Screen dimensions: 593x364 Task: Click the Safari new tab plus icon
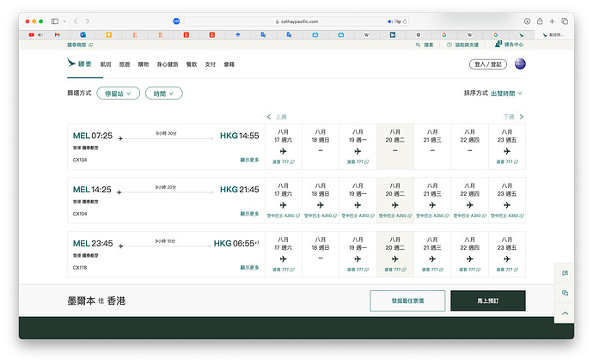pos(553,21)
